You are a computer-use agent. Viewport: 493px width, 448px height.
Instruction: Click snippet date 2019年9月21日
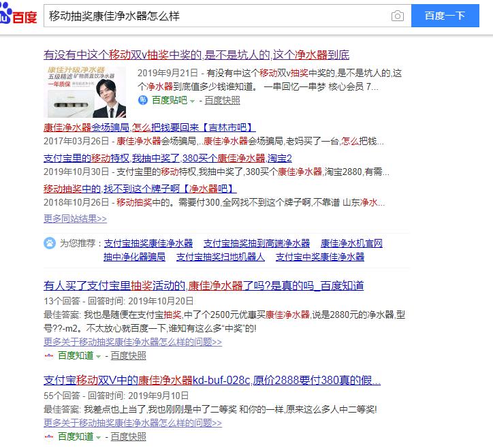[x=168, y=73]
